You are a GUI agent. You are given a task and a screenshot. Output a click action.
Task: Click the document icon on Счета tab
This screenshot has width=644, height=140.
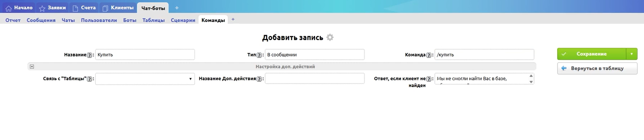[x=76, y=8]
